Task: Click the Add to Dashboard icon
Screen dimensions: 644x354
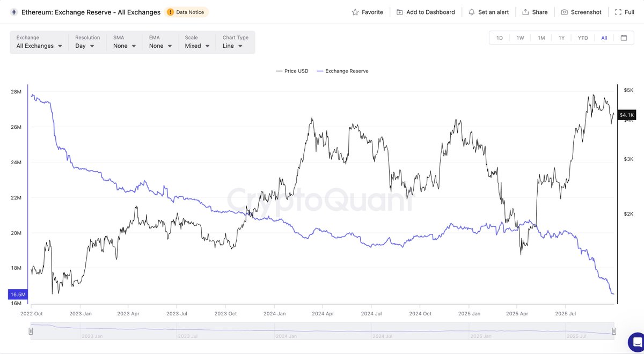Action: (400, 12)
